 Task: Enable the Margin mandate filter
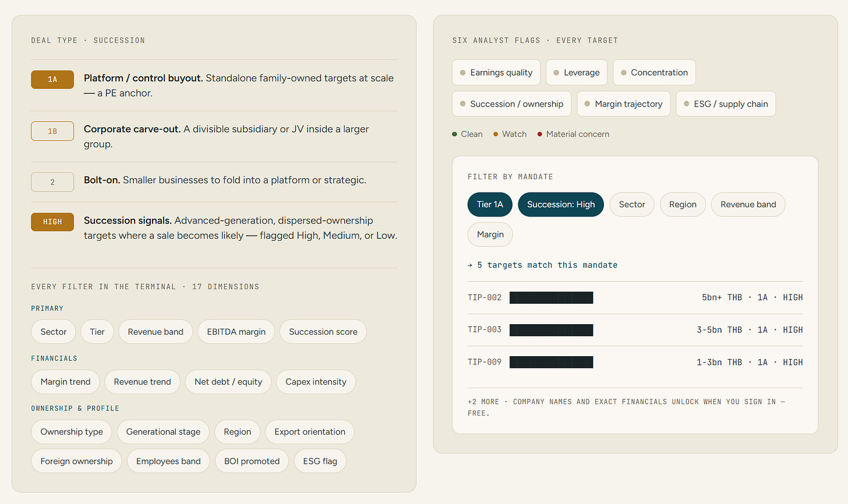point(490,235)
